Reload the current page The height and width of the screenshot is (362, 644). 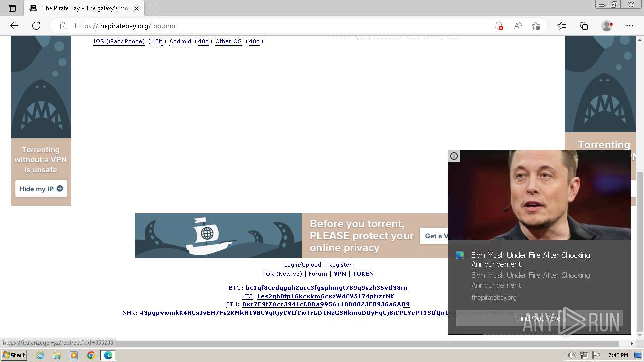pos(36,26)
